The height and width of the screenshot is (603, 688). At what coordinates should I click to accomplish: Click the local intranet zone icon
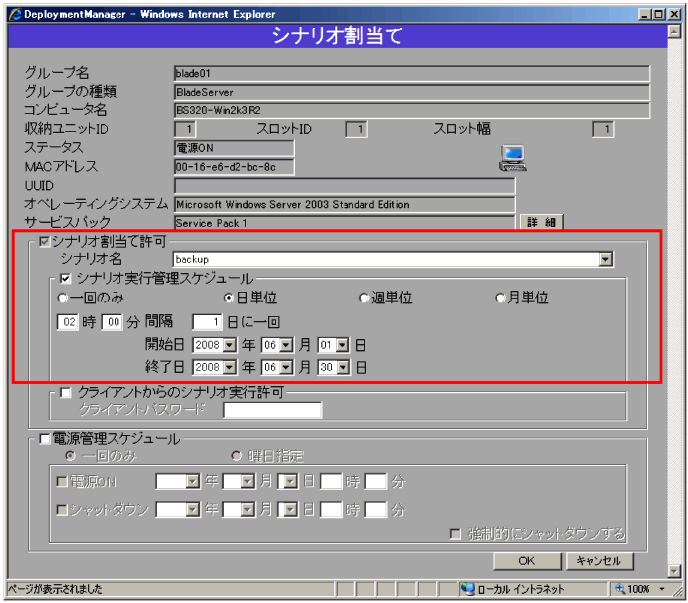(467, 589)
